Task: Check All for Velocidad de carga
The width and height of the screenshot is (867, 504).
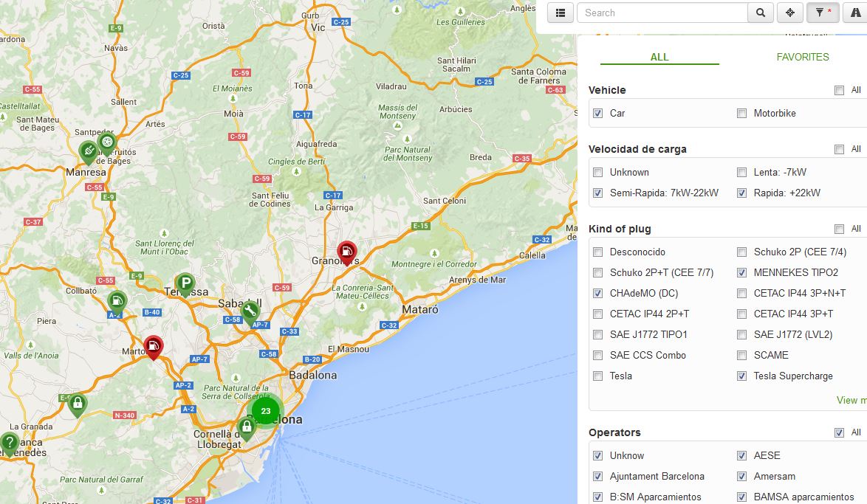Action: tap(840, 149)
